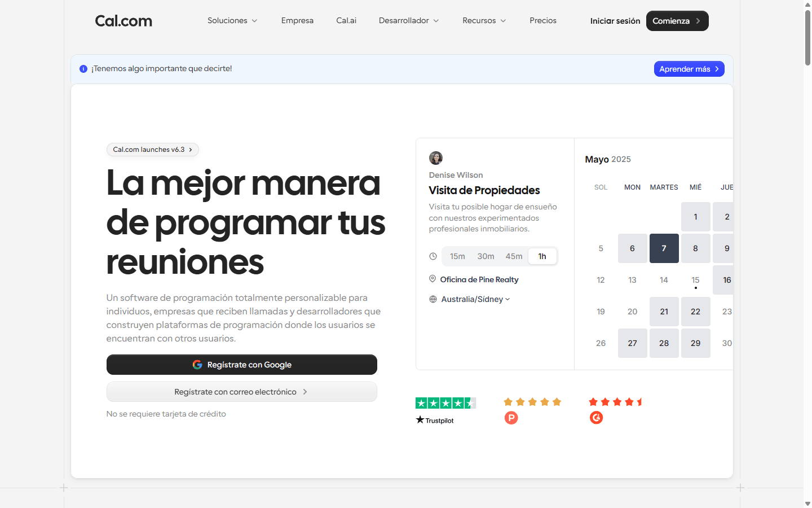Select May 1 on the calendar
Screen dimensions: 812x508
(696, 217)
